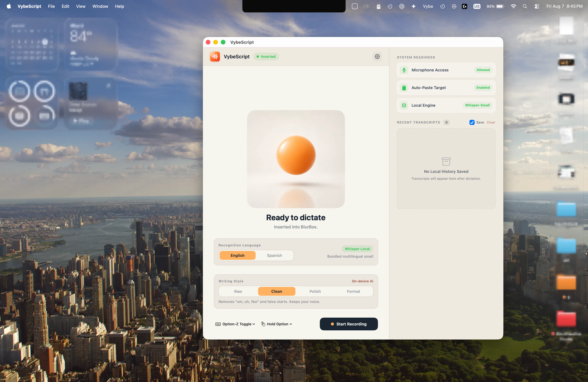Click the "Removes um, uh, like" description text
Screen dimensions: 588x382
269,302
